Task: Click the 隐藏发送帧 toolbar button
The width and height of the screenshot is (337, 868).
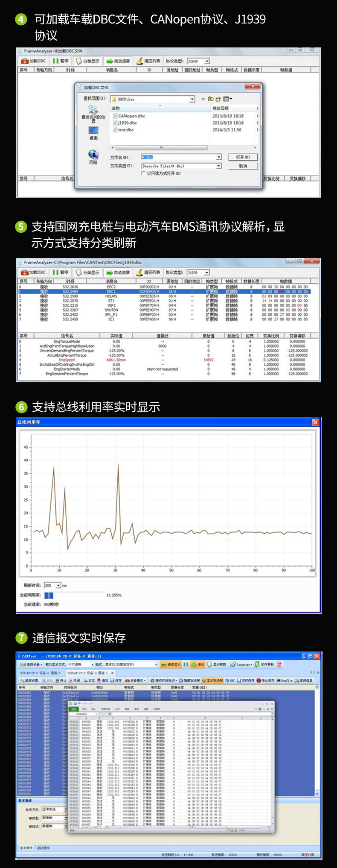Action: (x=189, y=680)
